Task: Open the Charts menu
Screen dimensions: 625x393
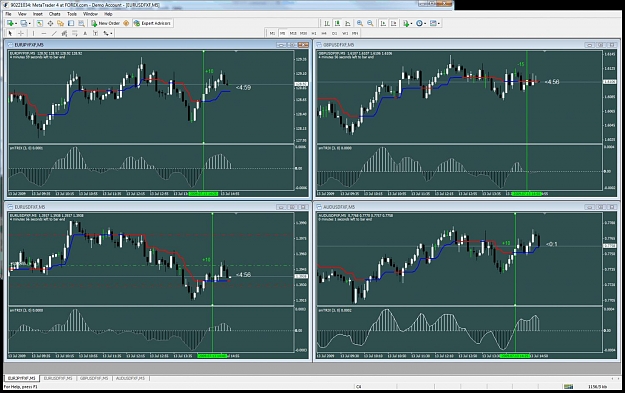Action: pyautogui.click(x=55, y=14)
